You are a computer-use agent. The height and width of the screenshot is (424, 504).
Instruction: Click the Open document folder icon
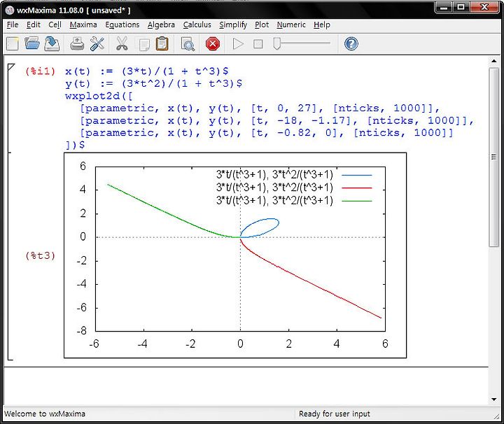pos(32,43)
